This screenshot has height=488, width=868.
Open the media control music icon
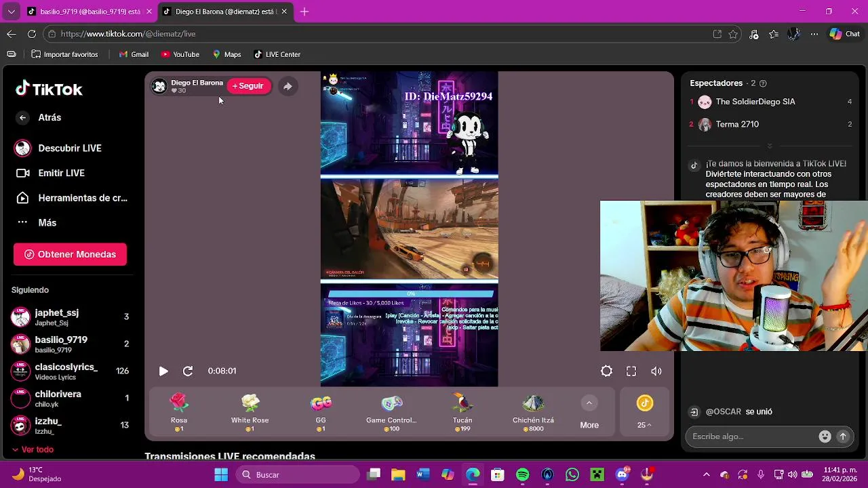click(x=754, y=34)
